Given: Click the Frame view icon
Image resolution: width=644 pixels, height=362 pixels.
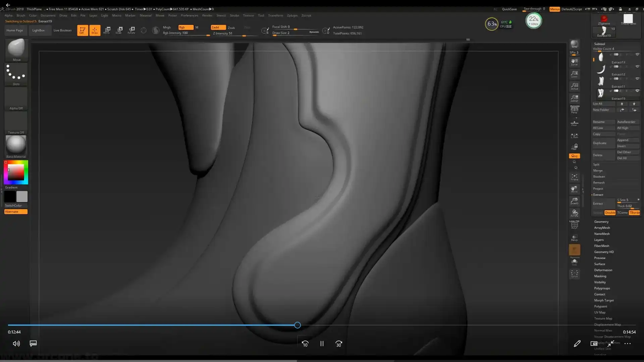Looking at the screenshot, I should [574, 177].
